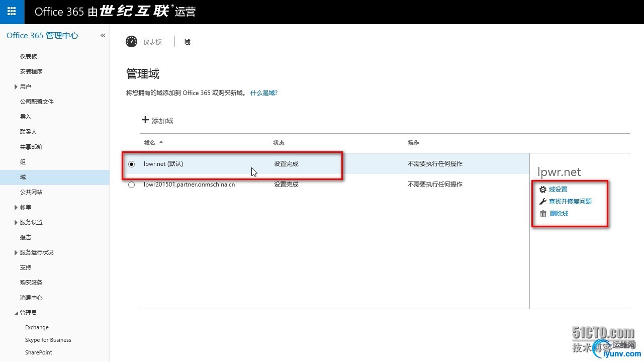Image resolution: width=644 pixels, height=362 pixels.
Task: Open 共享邮箱 in the sidebar
Action: click(31, 147)
